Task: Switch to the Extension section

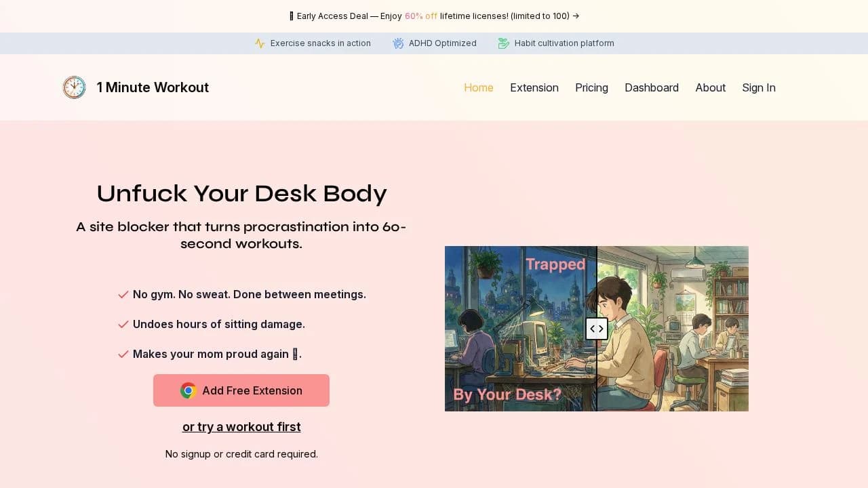Action: (534, 87)
